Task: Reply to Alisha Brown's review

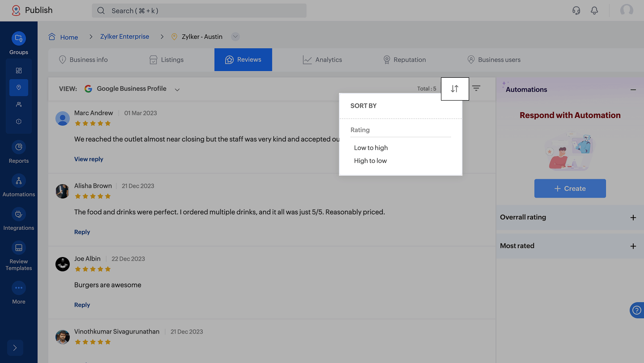Action: tap(82, 232)
